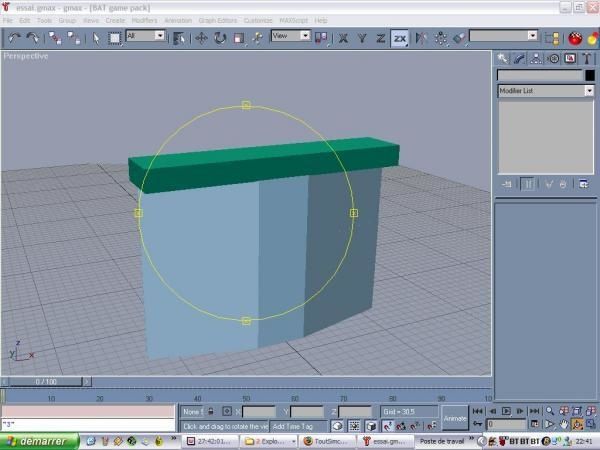Viewport: 600px width, 450px height.
Task: Click the Zoom Extents All control
Action: [x=591, y=411]
